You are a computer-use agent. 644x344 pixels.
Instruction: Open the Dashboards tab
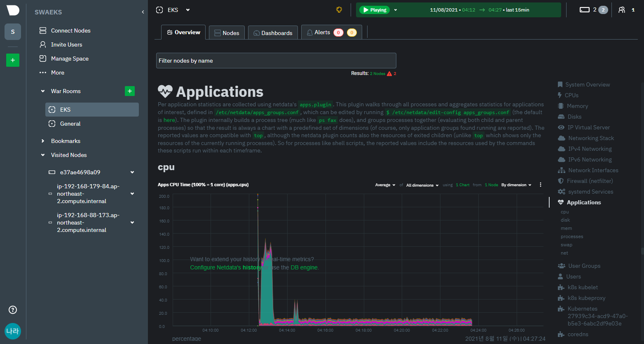point(273,33)
